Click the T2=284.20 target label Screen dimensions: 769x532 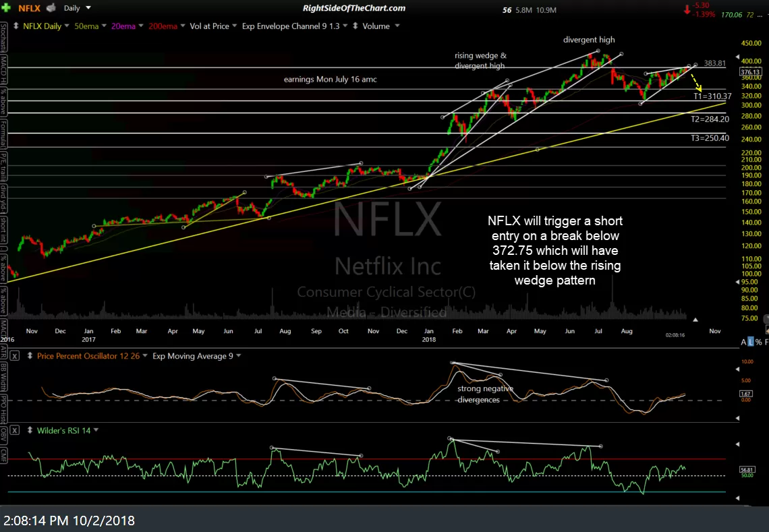(710, 119)
